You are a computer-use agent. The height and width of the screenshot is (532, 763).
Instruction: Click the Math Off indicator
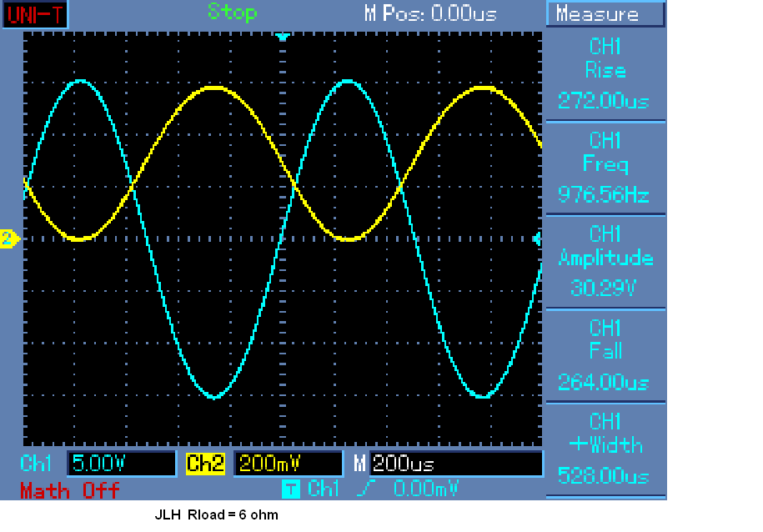[69, 490]
